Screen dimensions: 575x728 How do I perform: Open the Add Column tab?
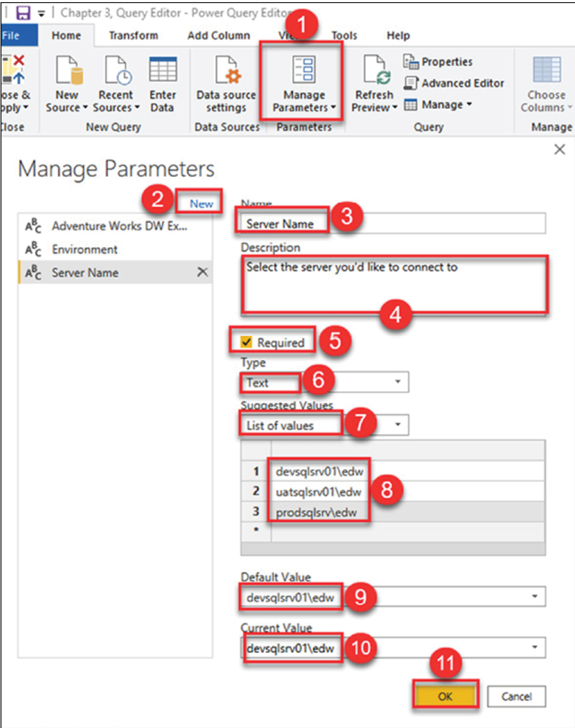pyautogui.click(x=218, y=35)
